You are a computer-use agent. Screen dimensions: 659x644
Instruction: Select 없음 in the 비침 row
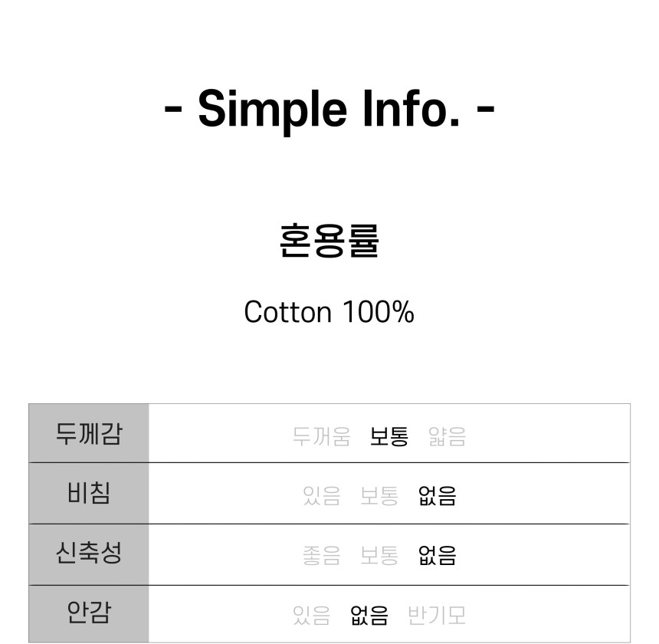(438, 496)
